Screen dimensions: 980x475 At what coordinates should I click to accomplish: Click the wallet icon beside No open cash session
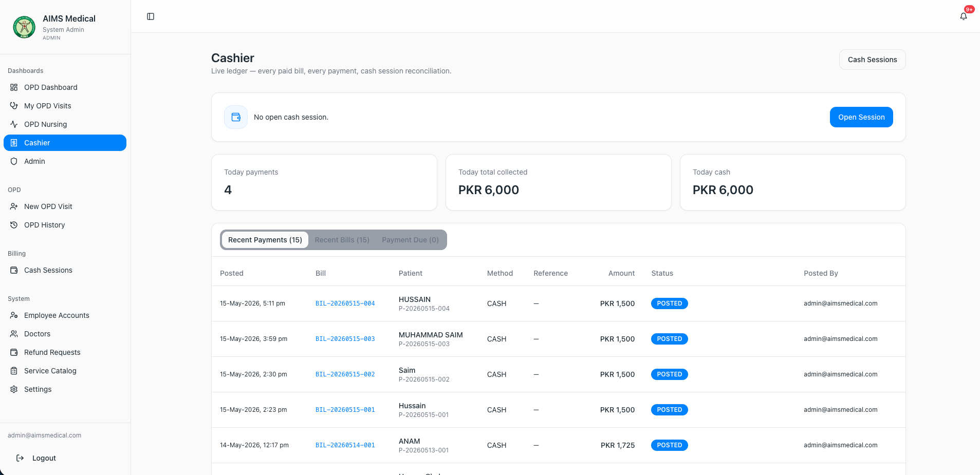(236, 117)
